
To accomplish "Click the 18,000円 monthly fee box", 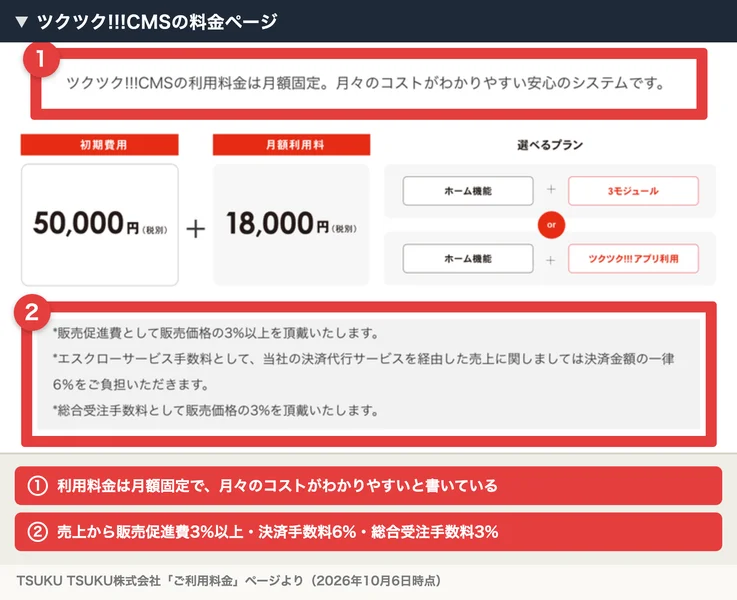I will (291, 225).
